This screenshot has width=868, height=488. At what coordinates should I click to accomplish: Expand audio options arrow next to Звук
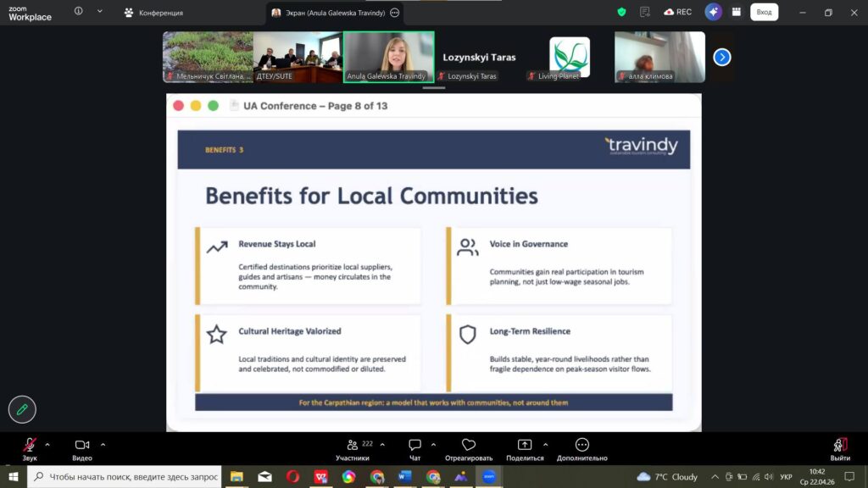click(47, 444)
